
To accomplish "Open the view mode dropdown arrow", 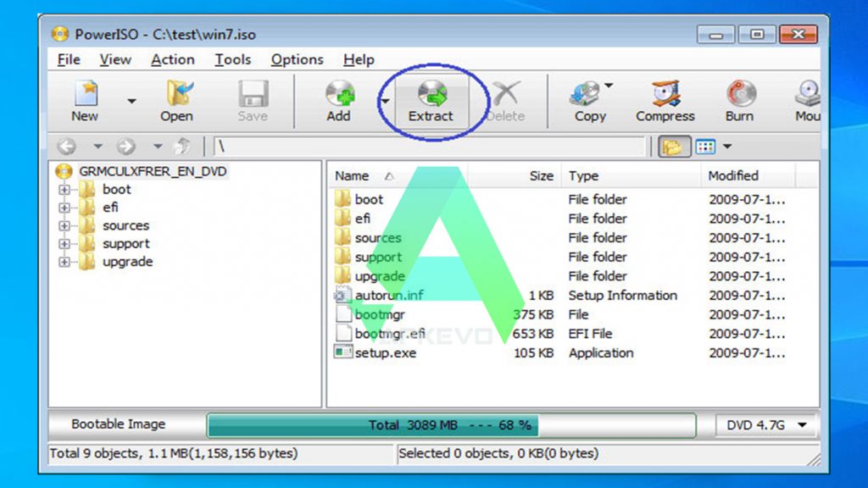I will coord(727,147).
